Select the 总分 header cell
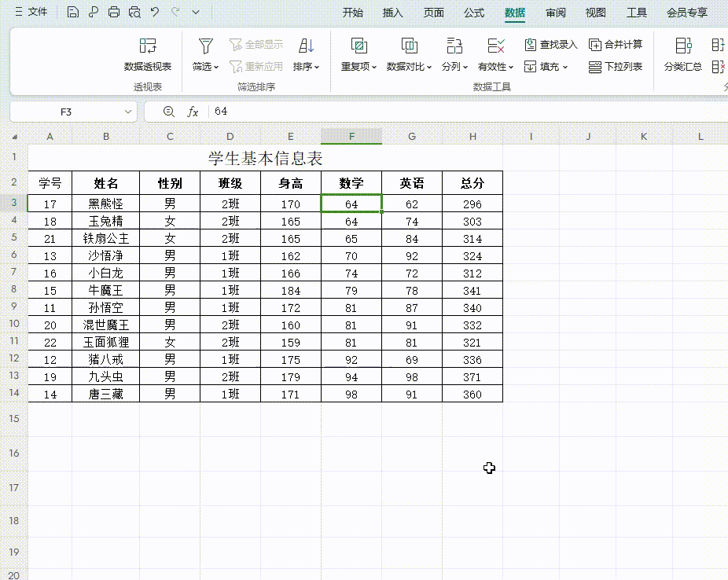The width and height of the screenshot is (728, 580). pos(472,183)
